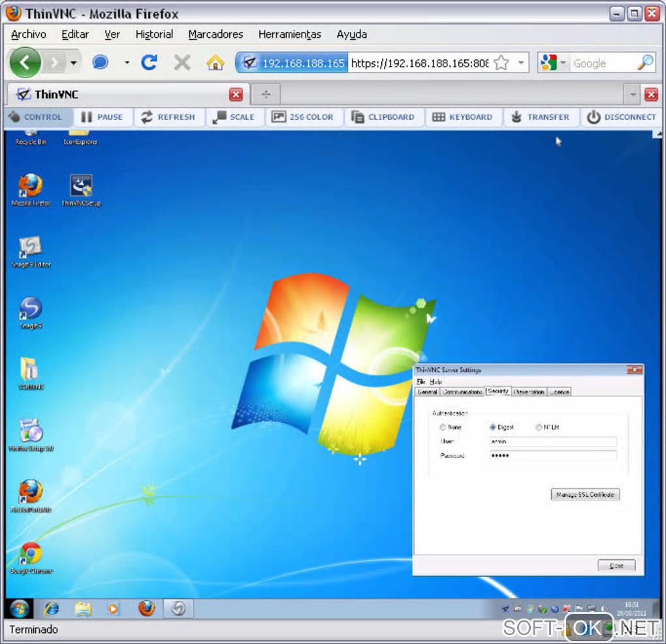Switch to 256 Color mode
This screenshot has height=644, width=666.
pyautogui.click(x=303, y=117)
